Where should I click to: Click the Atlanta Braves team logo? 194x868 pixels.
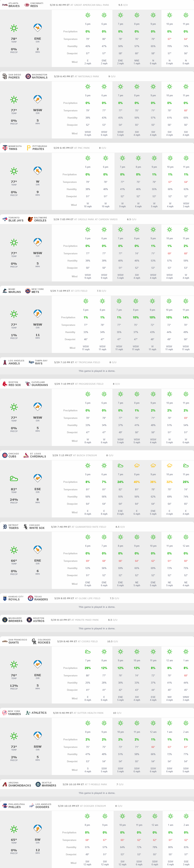5,5
